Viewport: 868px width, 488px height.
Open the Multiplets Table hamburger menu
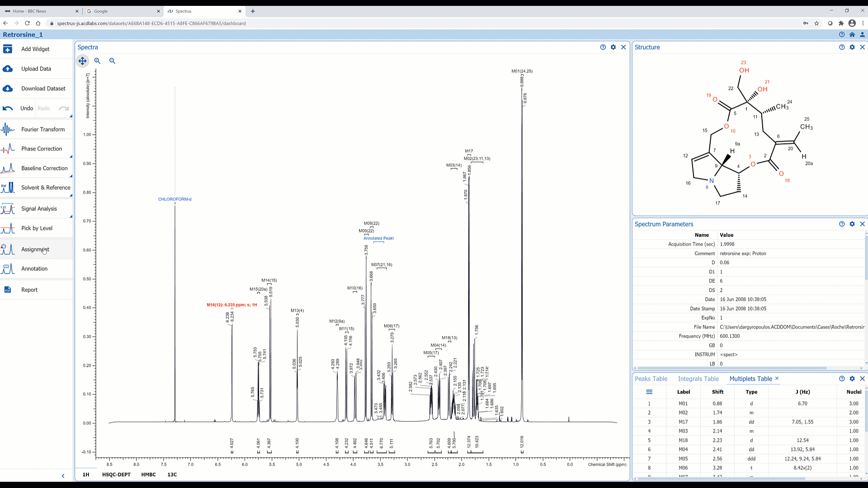650,392
